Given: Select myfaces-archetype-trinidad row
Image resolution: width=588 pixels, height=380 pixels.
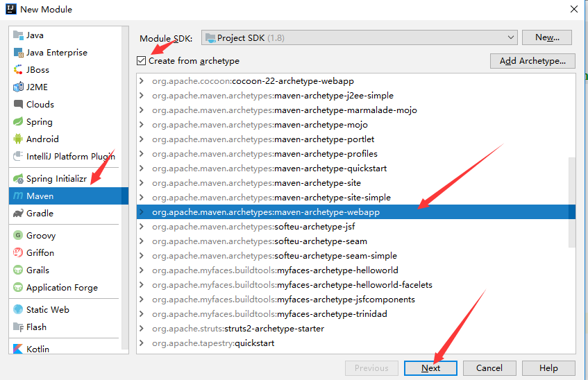Looking at the screenshot, I should point(356,314).
